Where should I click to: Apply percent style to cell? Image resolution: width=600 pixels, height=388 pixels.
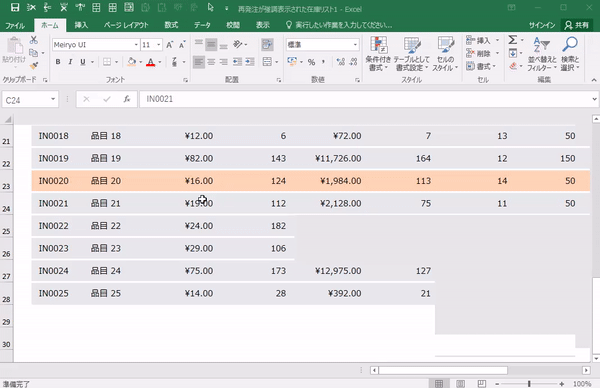[311, 62]
